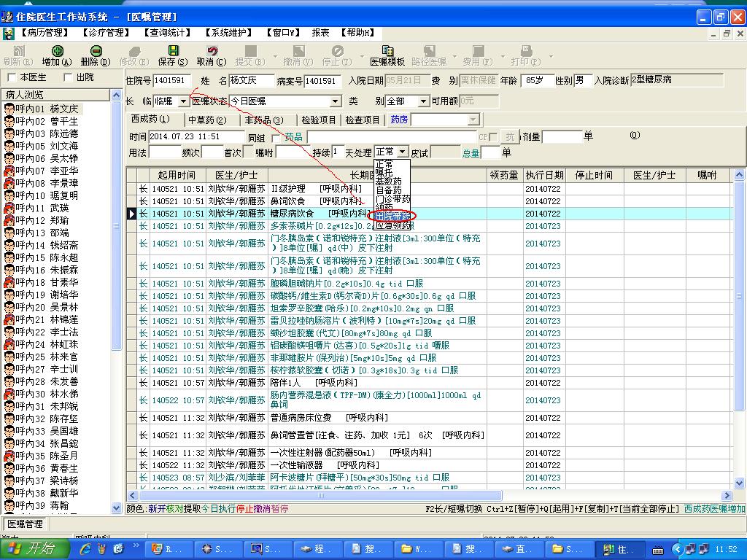Click the 保存 (Save) floppy disk icon

(172, 51)
